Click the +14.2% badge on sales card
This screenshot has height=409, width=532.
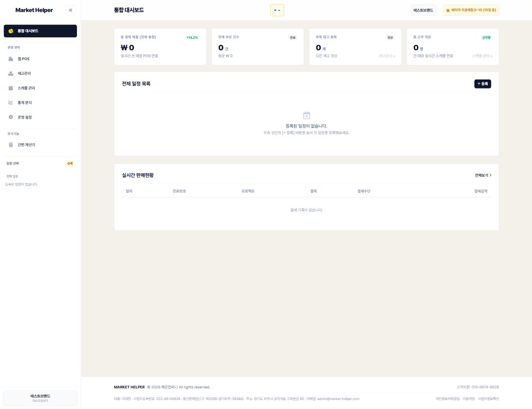pyautogui.click(x=192, y=37)
